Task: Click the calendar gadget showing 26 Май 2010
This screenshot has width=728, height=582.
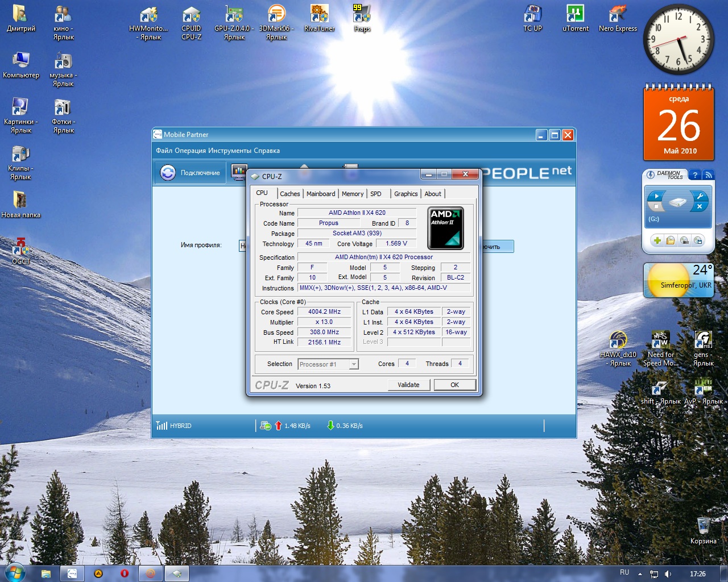Action: coord(679,123)
